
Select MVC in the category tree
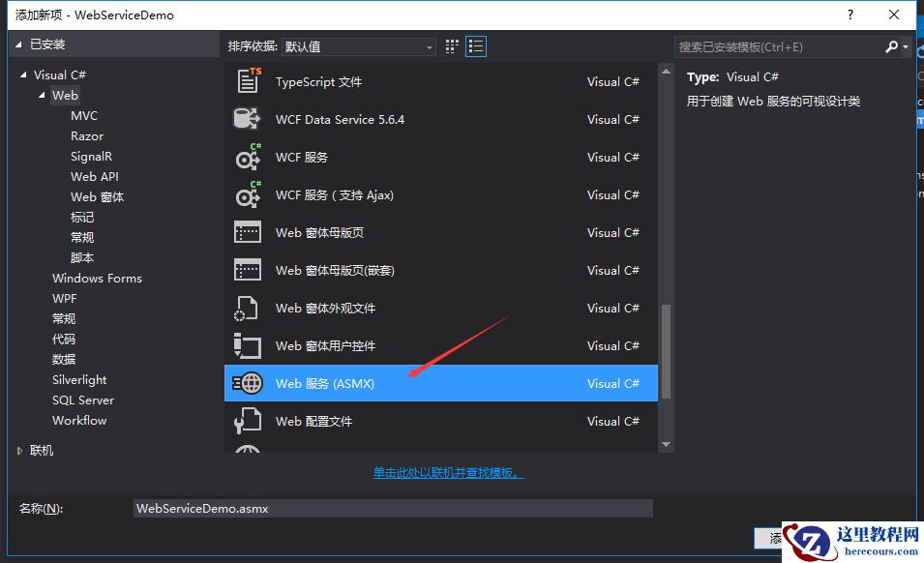84,115
